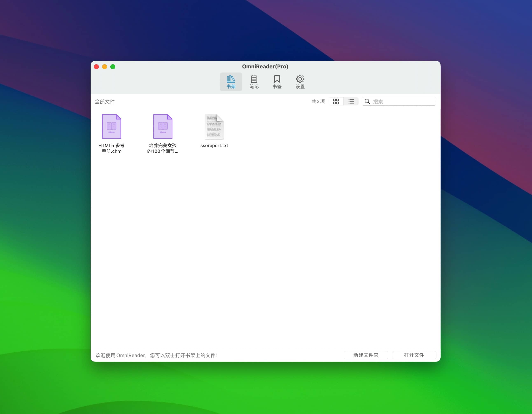Click the 搜索 search field
This screenshot has width=532, height=414.
[x=399, y=101]
